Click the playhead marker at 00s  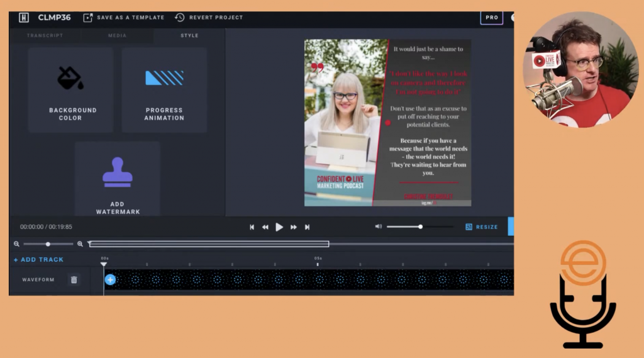(x=104, y=264)
